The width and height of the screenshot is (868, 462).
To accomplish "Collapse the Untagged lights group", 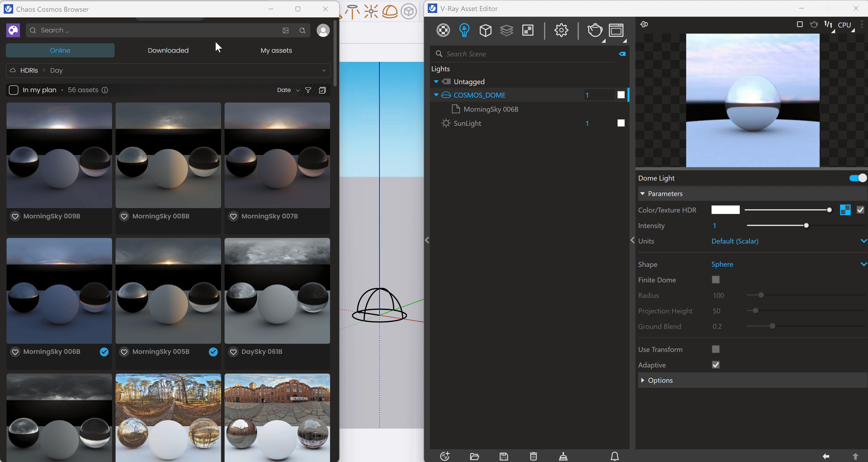I will point(436,82).
